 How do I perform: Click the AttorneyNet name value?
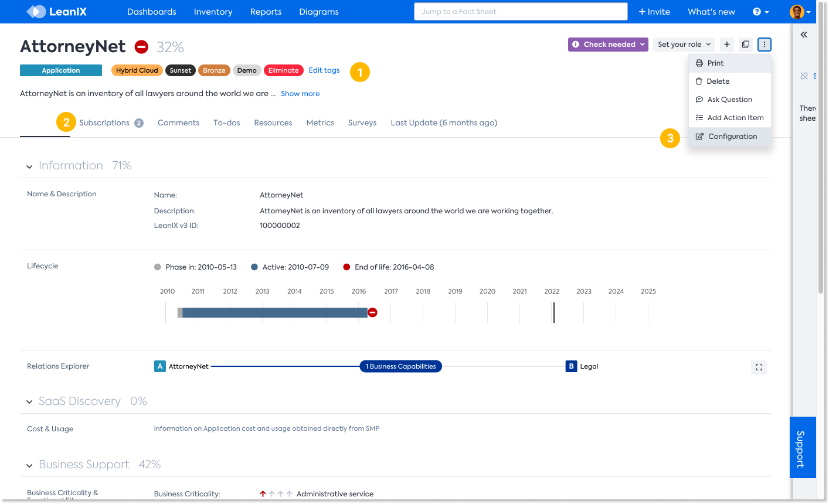pyautogui.click(x=281, y=195)
